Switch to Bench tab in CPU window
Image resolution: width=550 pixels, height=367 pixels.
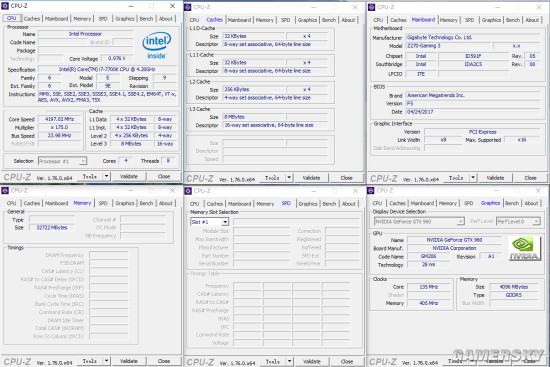[146, 19]
